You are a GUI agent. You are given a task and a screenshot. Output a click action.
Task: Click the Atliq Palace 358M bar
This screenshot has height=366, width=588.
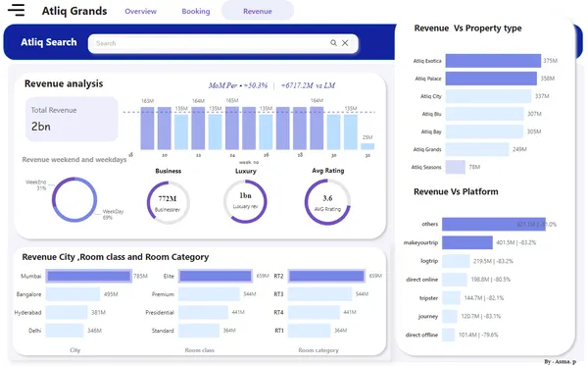[x=491, y=78]
